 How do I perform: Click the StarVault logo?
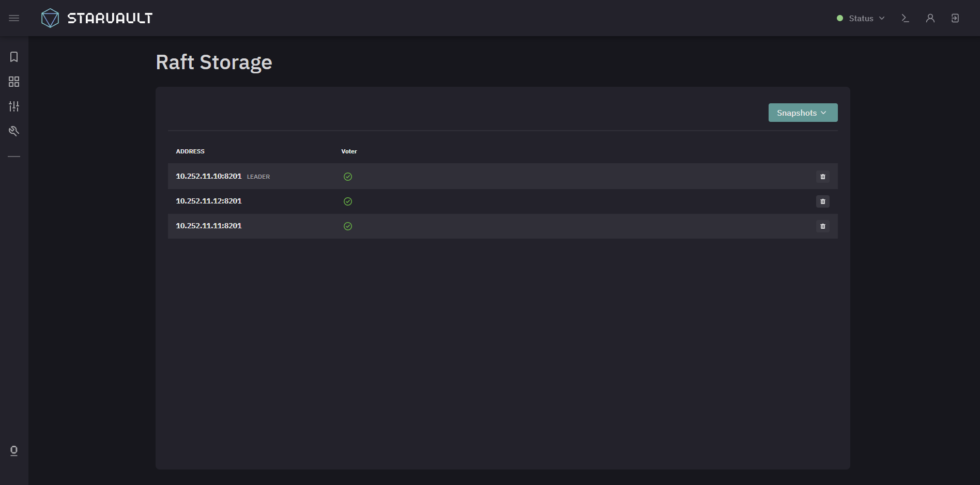pos(97,18)
